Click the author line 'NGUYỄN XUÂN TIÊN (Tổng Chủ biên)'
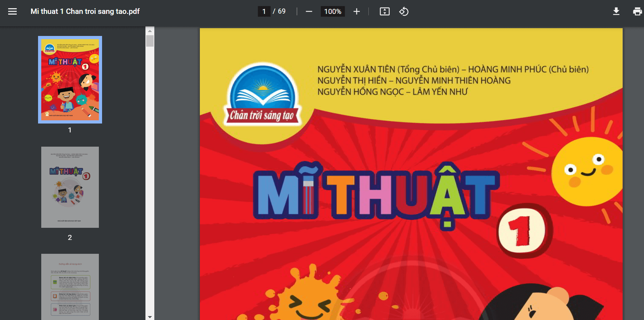644x320 pixels. [x=388, y=69]
